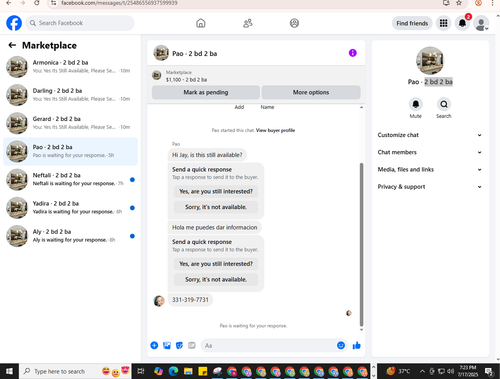
Task: Open the Windows notification center icon
Action: [x=489, y=371]
